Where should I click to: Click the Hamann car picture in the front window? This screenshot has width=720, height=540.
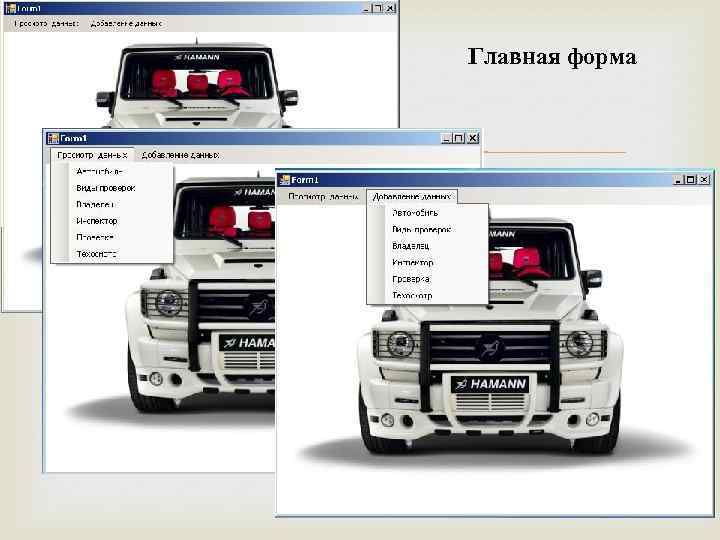[494, 360]
